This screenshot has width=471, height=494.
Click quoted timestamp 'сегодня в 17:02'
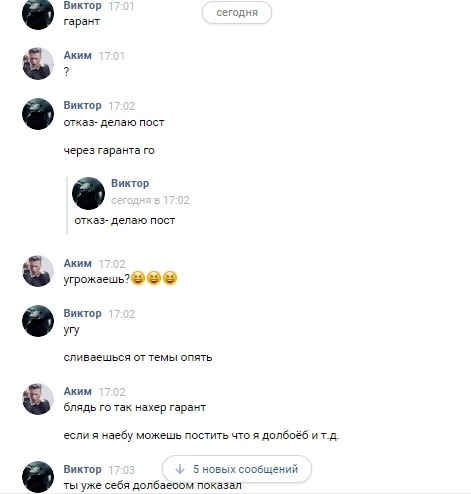pyautogui.click(x=150, y=200)
